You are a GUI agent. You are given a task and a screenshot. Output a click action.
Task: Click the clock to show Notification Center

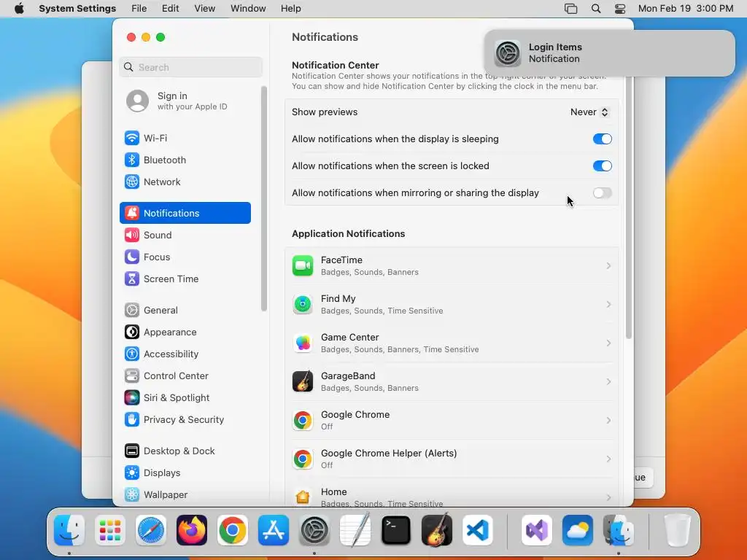coord(686,9)
